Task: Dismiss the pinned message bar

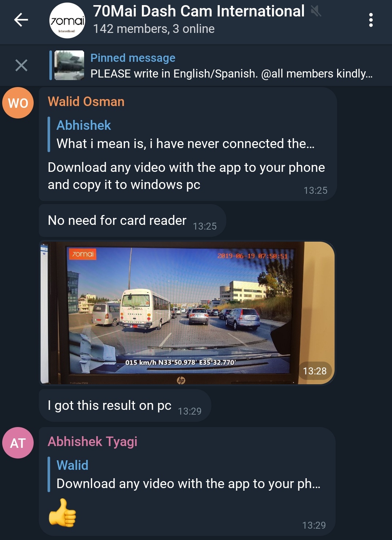Action: pos(21,65)
